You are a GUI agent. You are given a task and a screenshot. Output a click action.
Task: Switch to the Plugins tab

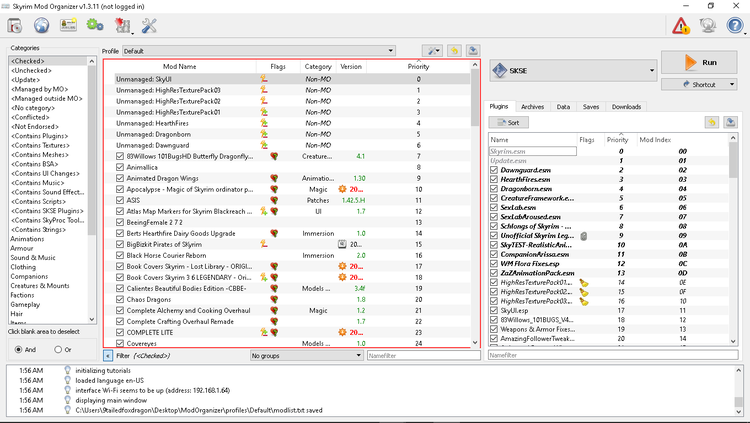click(x=499, y=107)
